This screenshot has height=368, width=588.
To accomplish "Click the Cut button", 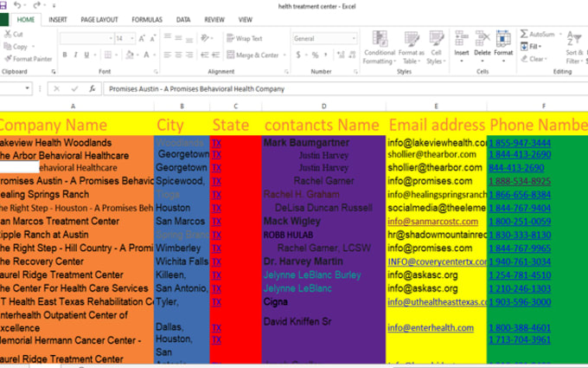I will (14, 34).
